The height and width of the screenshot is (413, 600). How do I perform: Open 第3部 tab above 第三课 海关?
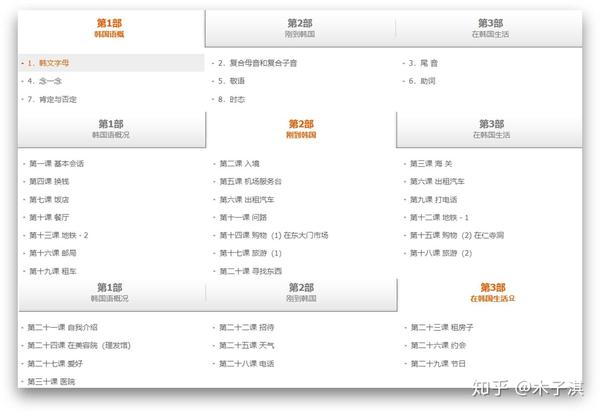[491, 129]
